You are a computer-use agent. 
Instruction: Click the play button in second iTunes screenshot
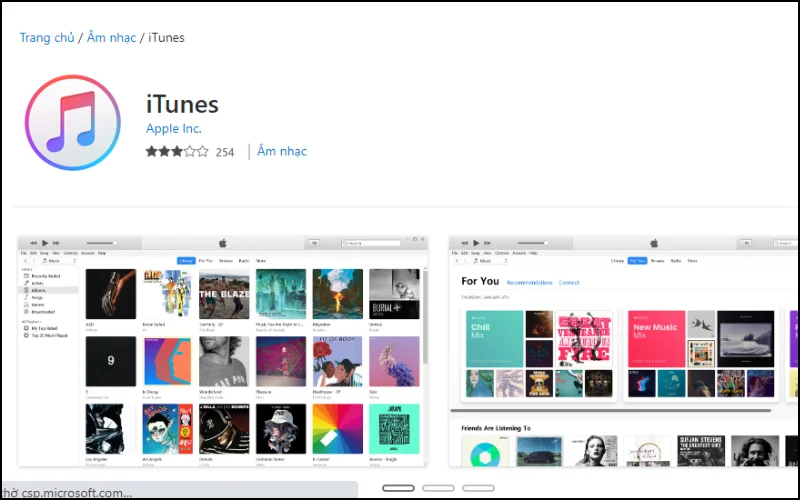pos(476,243)
